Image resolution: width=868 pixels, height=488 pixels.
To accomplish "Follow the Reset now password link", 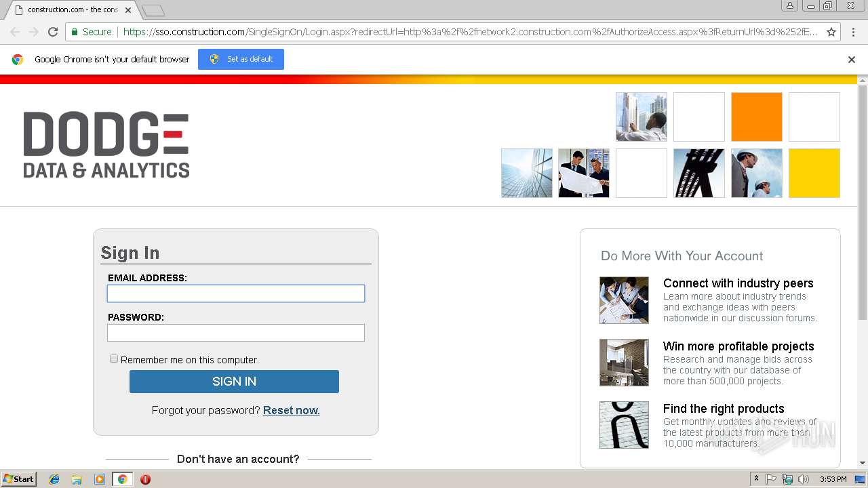I will tap(291, 410).
